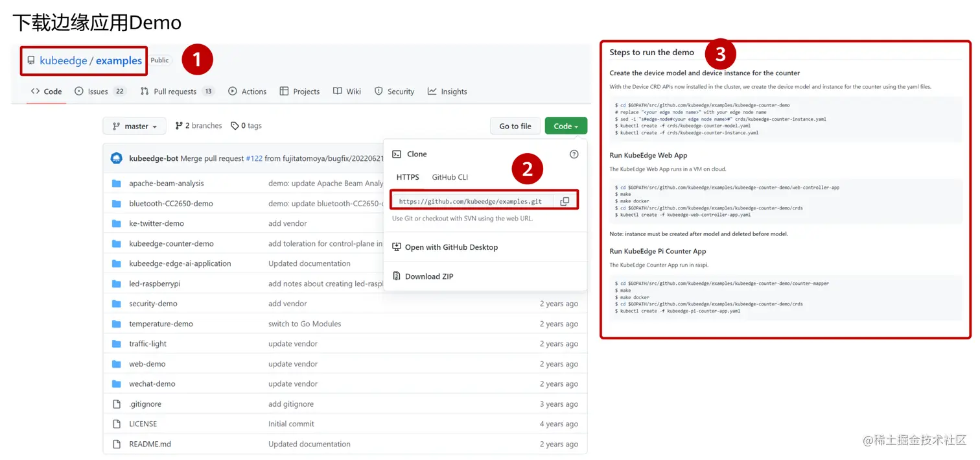Open the Issues tab
The width and height of the screenshot is (980, 460).
(100, 91)
